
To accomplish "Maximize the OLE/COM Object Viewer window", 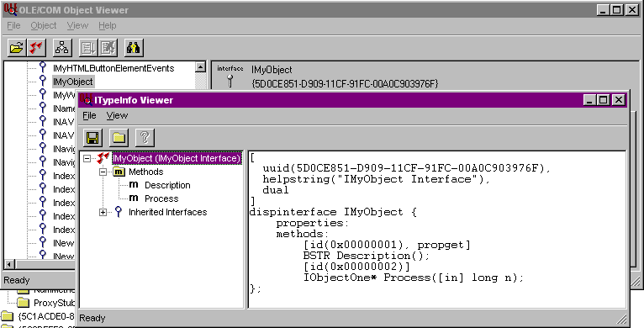I will 617,10.
